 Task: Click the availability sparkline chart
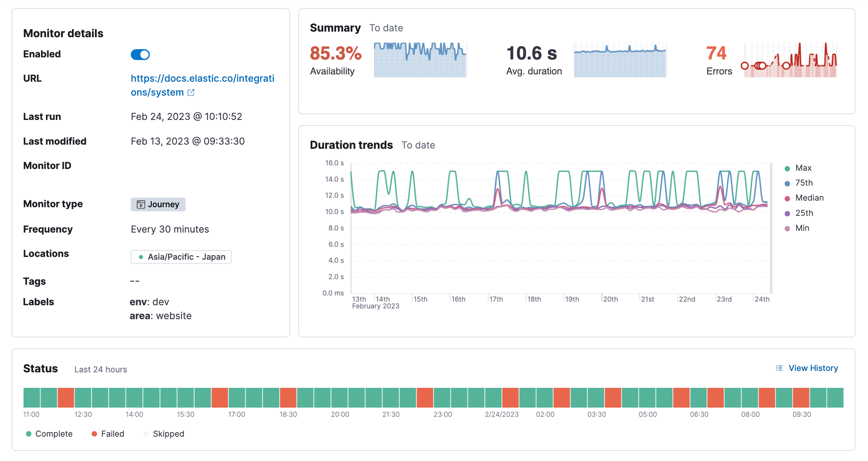[420, 60]
